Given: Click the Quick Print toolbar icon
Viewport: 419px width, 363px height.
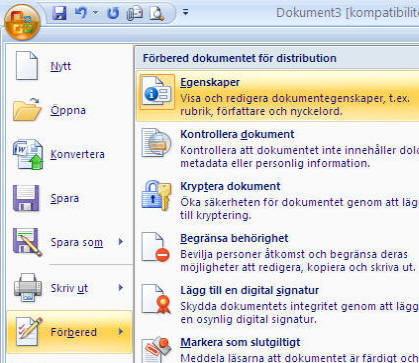Looking at the screenshot, I should tap(135, 14).
